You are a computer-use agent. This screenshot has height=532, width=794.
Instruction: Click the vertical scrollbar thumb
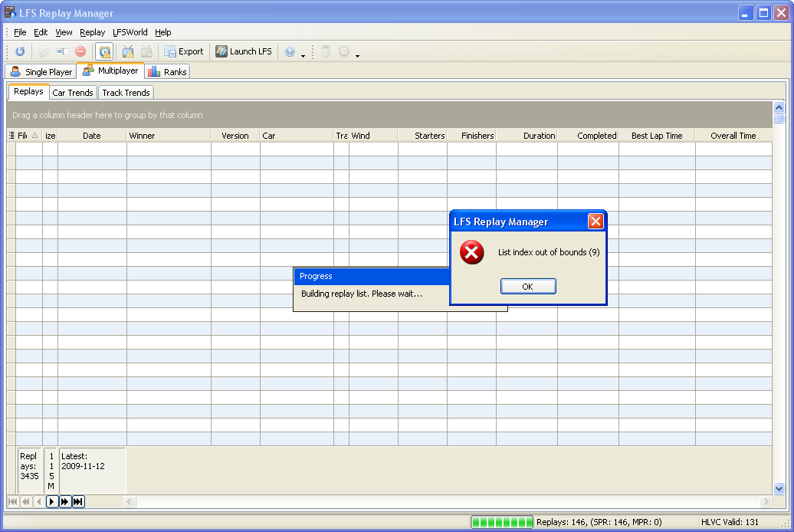[779, 119]
